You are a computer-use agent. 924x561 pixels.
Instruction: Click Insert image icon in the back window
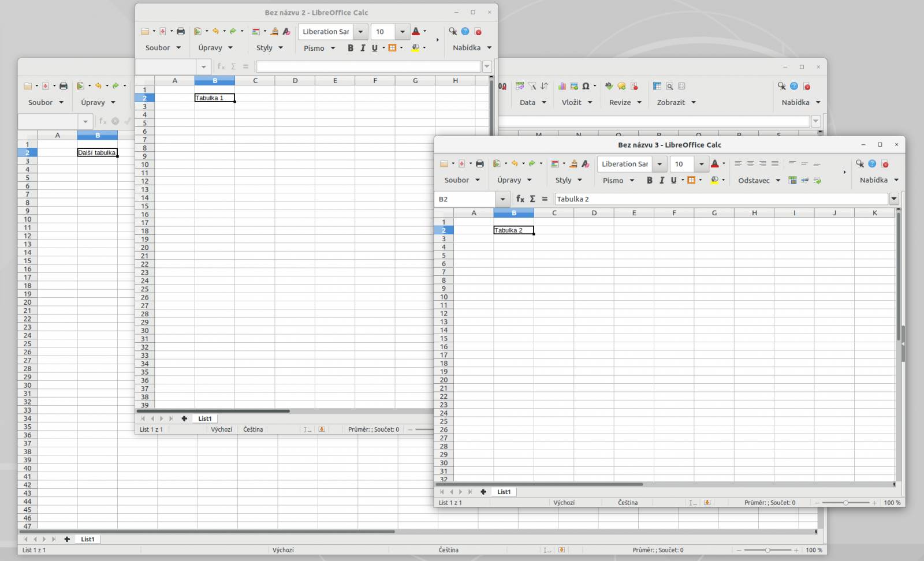point(574,86)
